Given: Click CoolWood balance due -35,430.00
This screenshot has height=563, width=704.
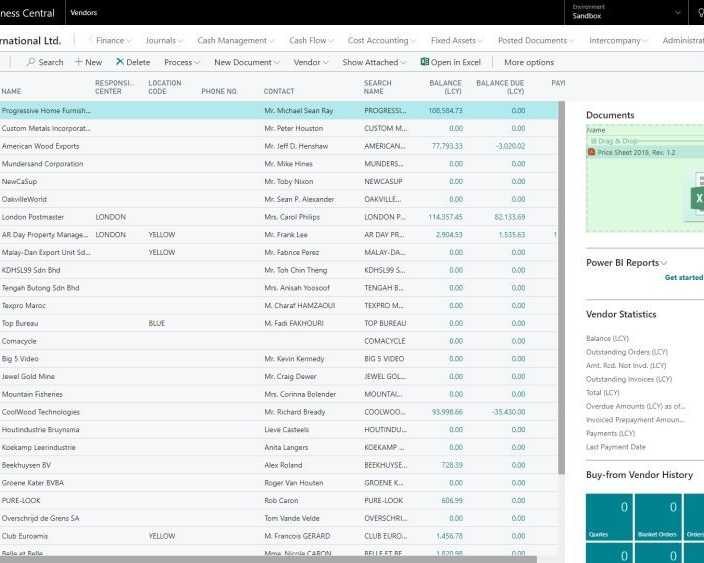Looking at the screenshot, I should 509,412.
